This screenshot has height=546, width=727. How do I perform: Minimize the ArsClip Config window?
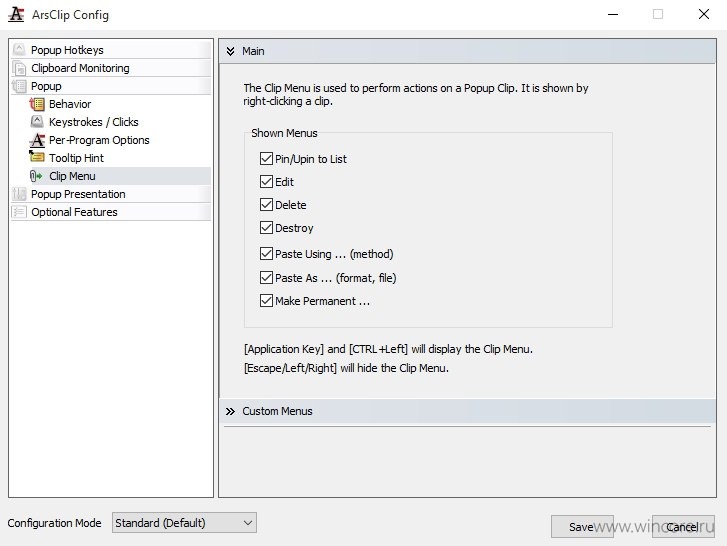tap(613, 14)
